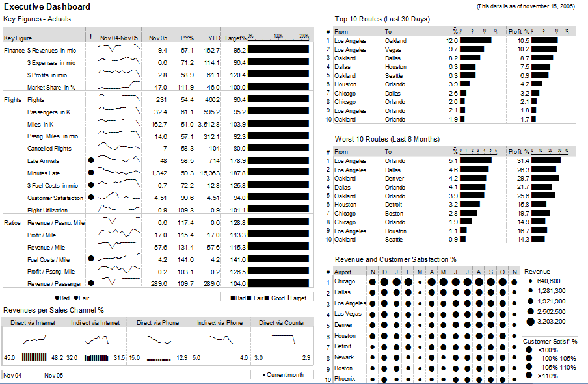Click the Top 10 Routes Profit % header
The image size is (588, 384).
[x=518, y=31]
